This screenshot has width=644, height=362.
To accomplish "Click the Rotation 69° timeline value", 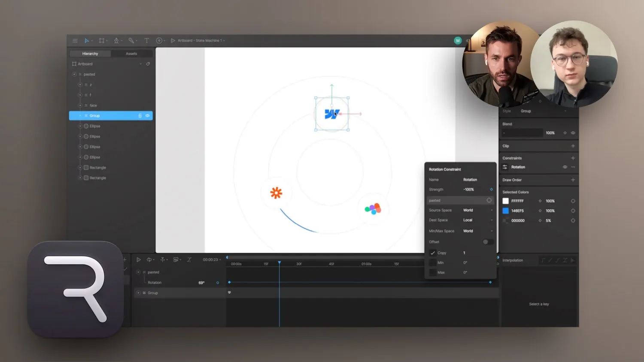I will (x=201, y=283).
